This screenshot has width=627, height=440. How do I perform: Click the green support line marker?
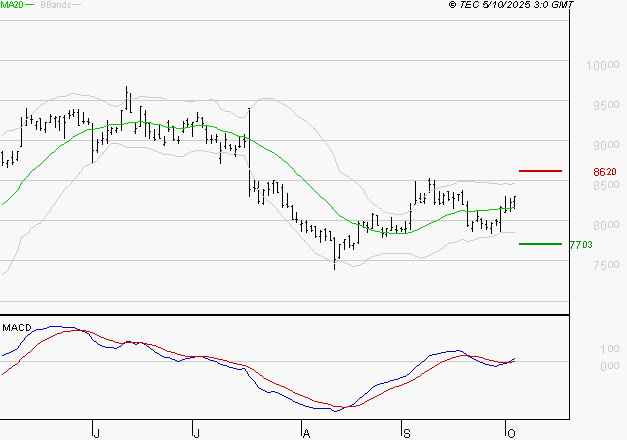pos(540,244)
